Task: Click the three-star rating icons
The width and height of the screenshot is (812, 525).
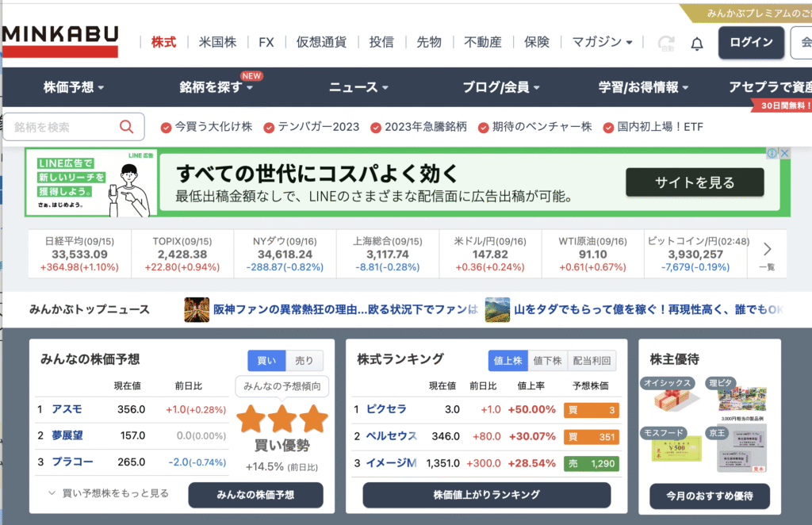Action: tap(282, 419)
